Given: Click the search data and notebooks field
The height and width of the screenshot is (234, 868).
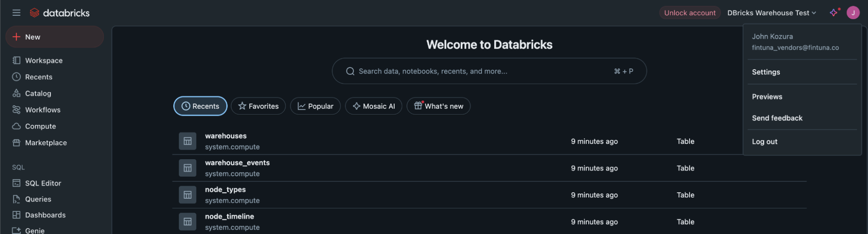Looking at the screenshot, I should point(489,71).
